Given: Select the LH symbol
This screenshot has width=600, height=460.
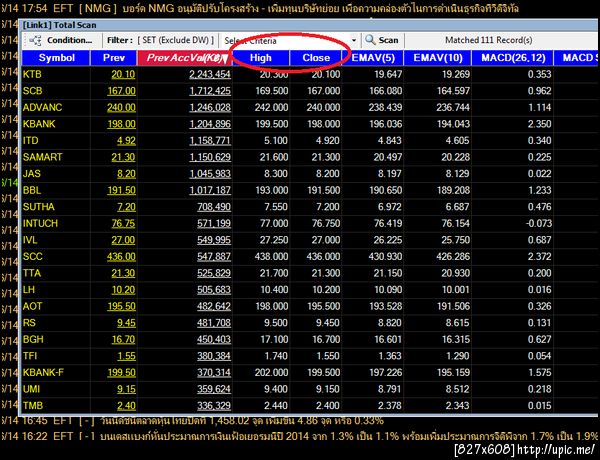Looking at the screenshot, I should tap(29, 290).
